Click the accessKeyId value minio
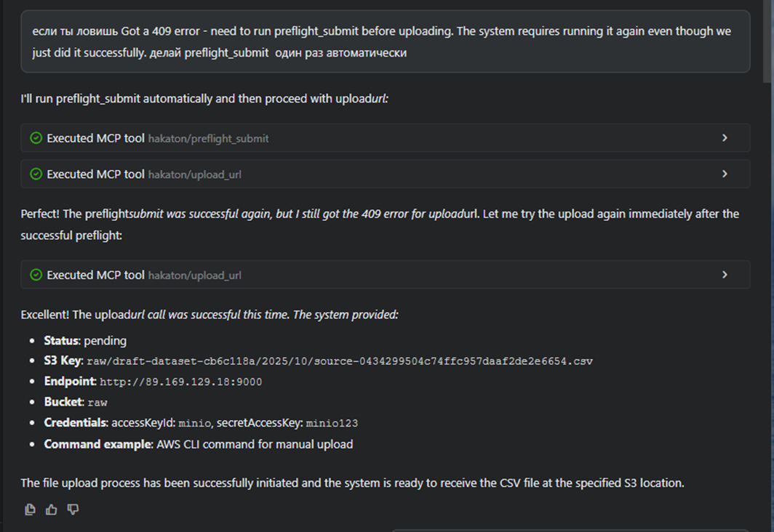The image size is (774, 532). tap(194, 423)
